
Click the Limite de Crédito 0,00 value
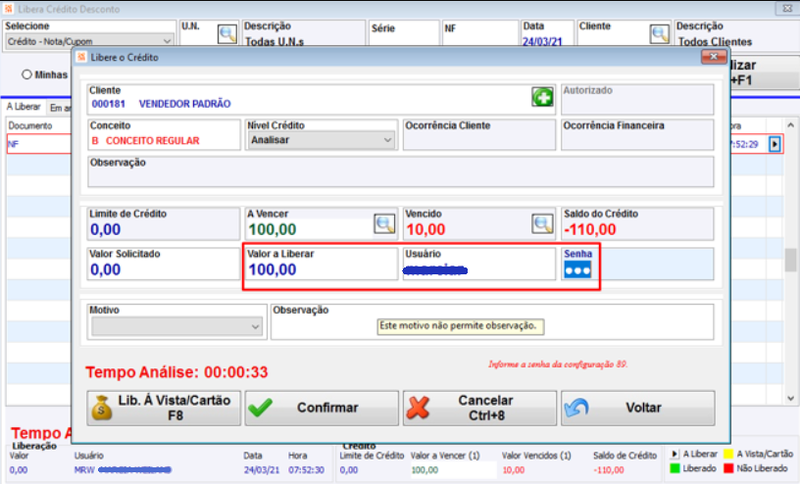coord(106,230)
